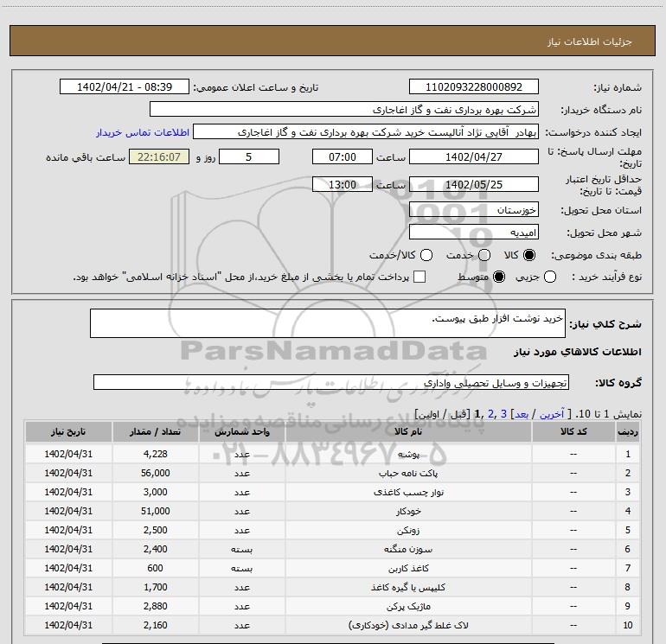Click the تعداد / مقدار column header
The height and width of the screenshot is (644, 666).
click(x=155, y=431)
